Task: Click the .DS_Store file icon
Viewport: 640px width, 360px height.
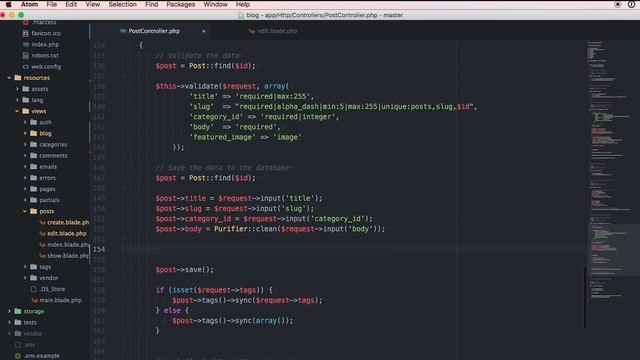Action: [x=33, y=289]
